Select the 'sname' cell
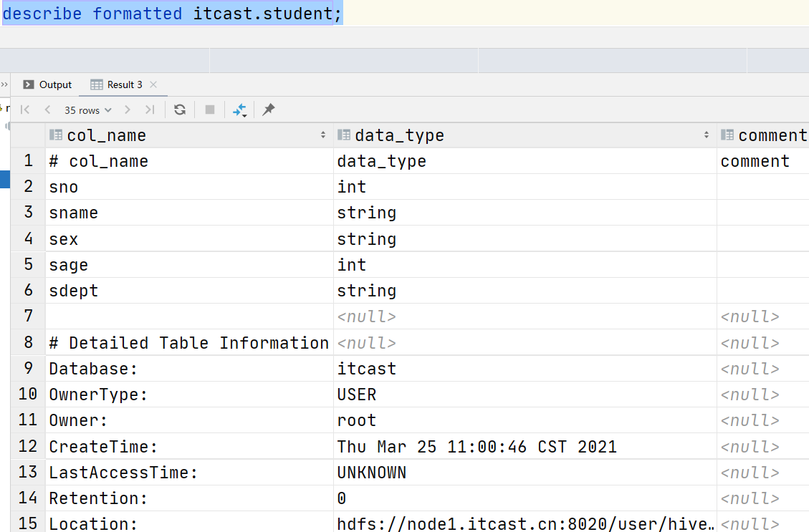Image resolution: width=809 pixels, height=532 pixels. point(189,213)
